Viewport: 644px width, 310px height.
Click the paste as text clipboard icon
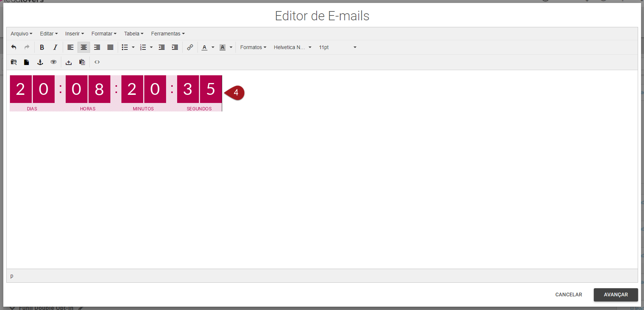tap(82, 62)
